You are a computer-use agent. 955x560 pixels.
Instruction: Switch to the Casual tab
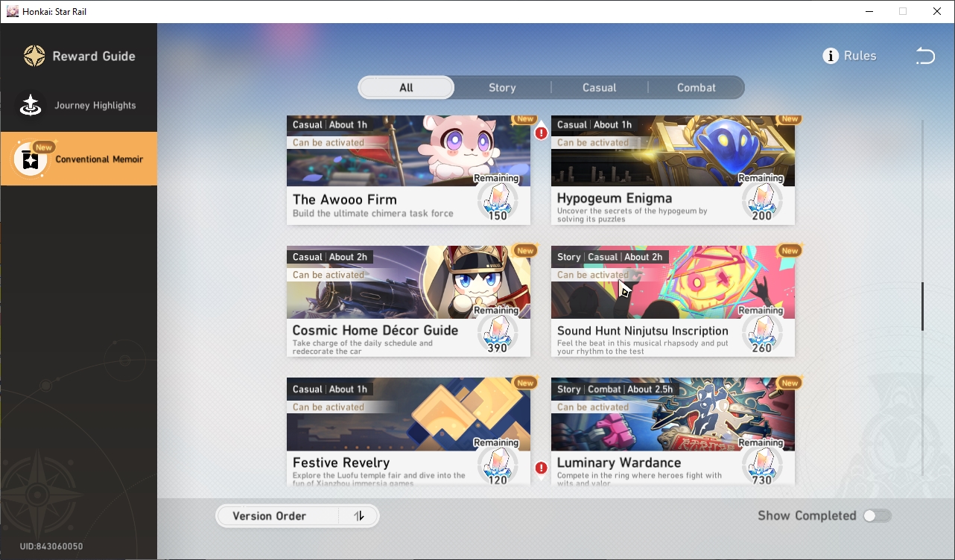coord(600,88)
